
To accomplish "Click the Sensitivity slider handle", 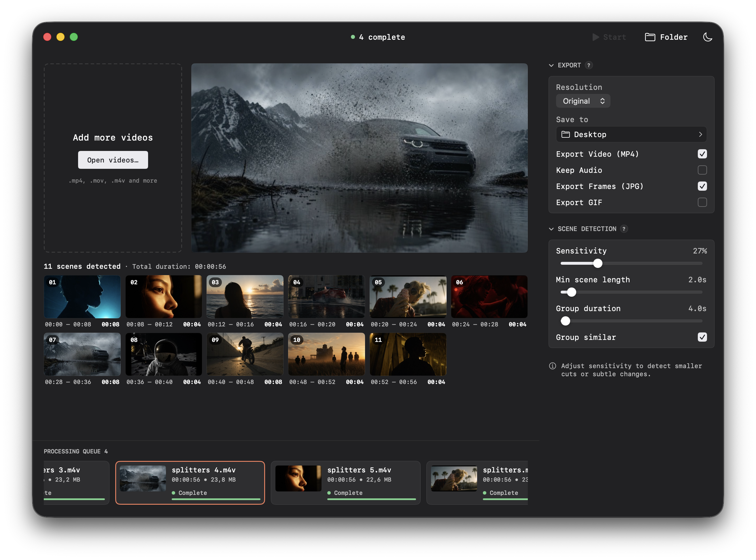I will [598, 263].
